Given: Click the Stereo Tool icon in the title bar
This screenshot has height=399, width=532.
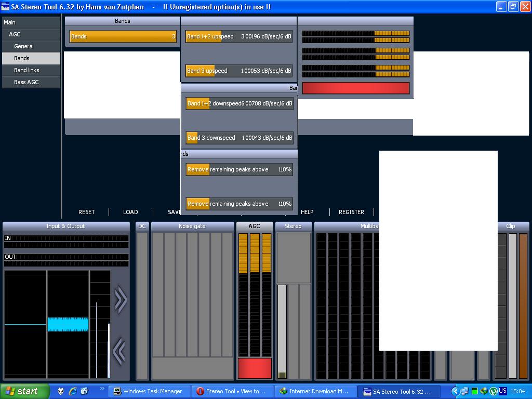Looking at the screenshot, I should 5,6.
